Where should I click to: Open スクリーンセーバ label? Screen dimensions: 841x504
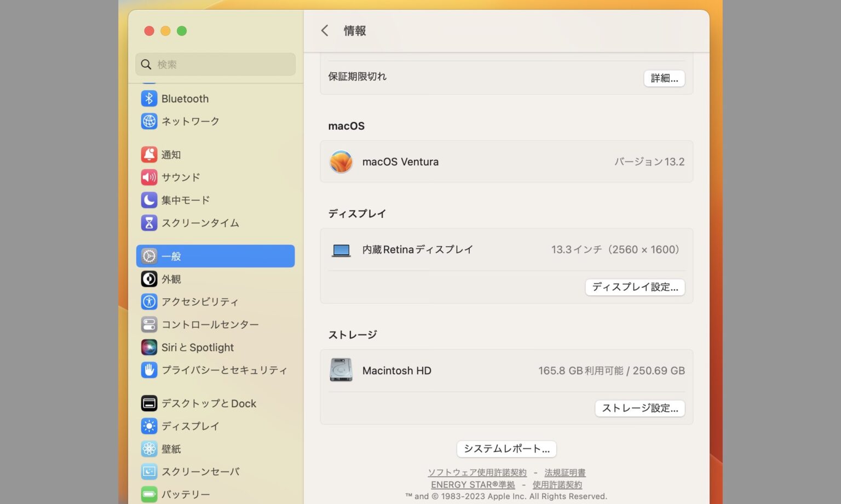(200, 471)
